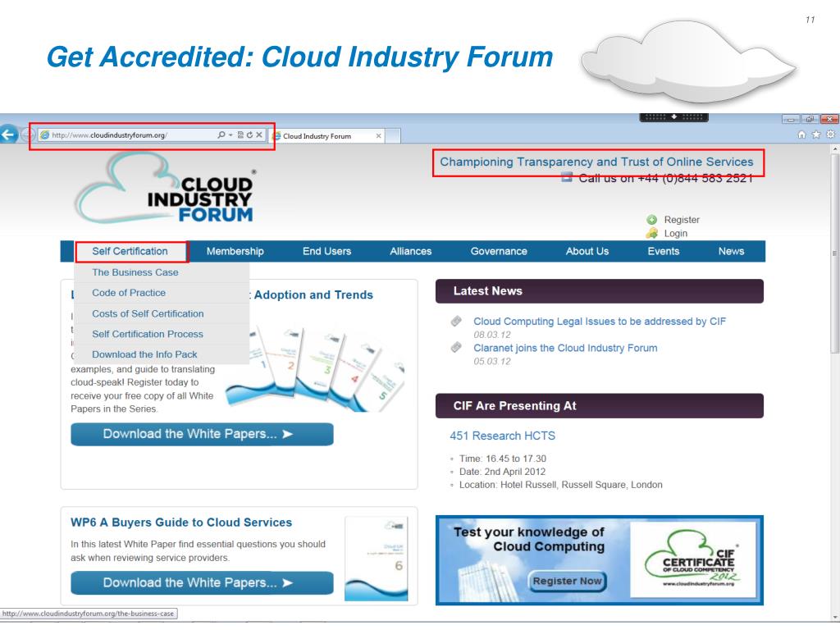Open the Governance menu
This screenshot has width=840, height=630.
[x=499, y=251]
